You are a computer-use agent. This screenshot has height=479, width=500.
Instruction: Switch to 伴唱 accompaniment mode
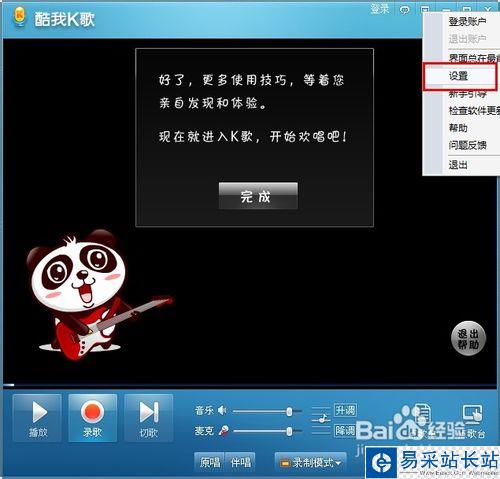click(x=240, y=462)
